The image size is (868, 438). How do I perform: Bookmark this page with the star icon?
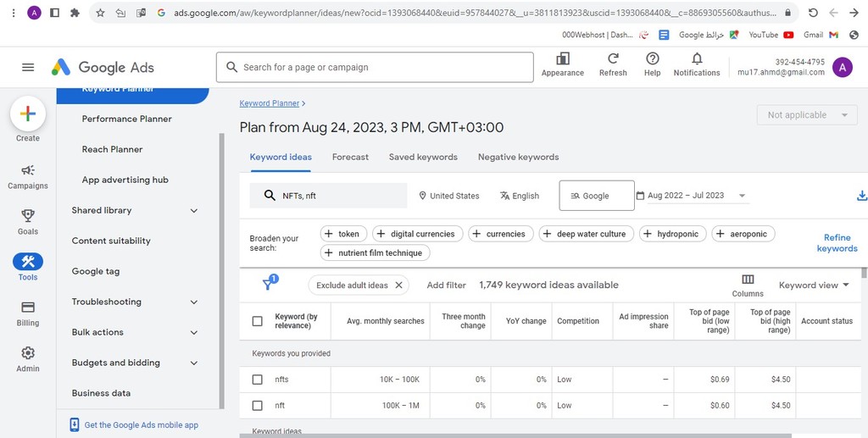[100, 13]
